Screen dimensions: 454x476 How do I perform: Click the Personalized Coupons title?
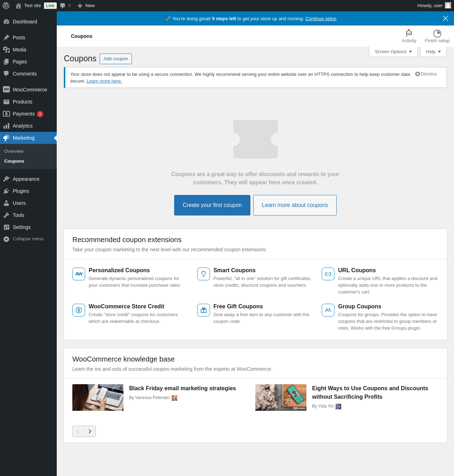click(119, 270)
